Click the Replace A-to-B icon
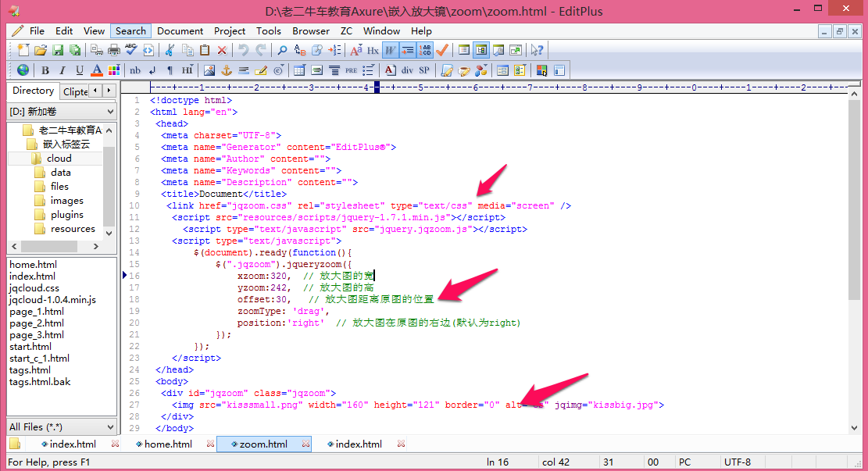 tap(300, 50)
